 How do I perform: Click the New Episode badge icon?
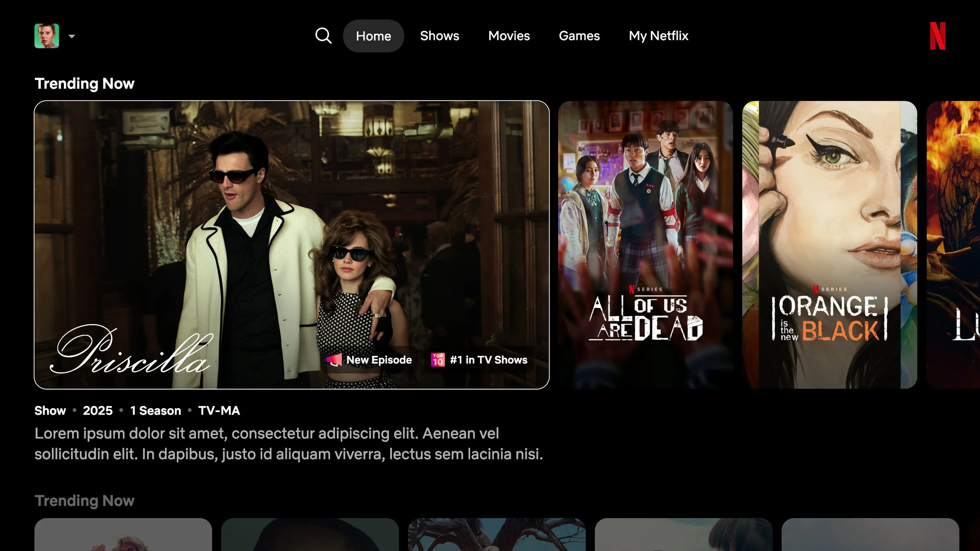click(x=334, y=360)
